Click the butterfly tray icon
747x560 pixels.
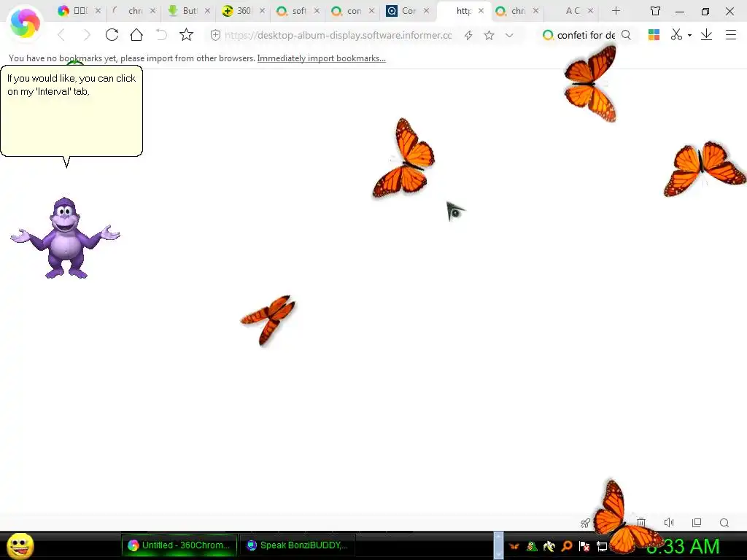(x=514, y=546)
